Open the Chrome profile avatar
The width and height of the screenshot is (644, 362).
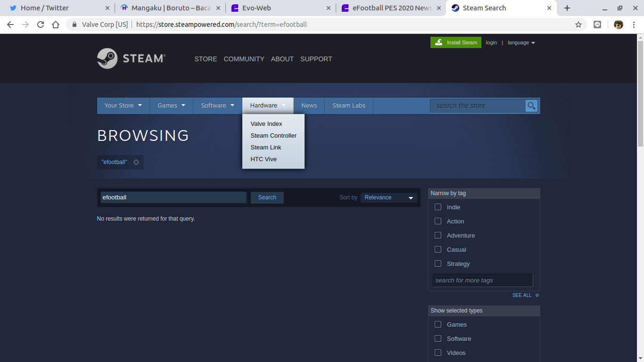pyautogui.click(x=619, y=25)
